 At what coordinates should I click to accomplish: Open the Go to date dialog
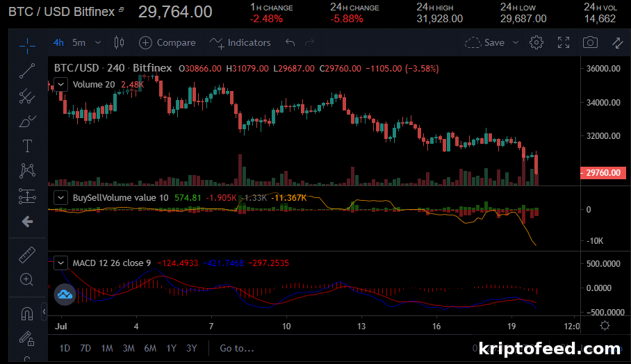tap(236, 348)
